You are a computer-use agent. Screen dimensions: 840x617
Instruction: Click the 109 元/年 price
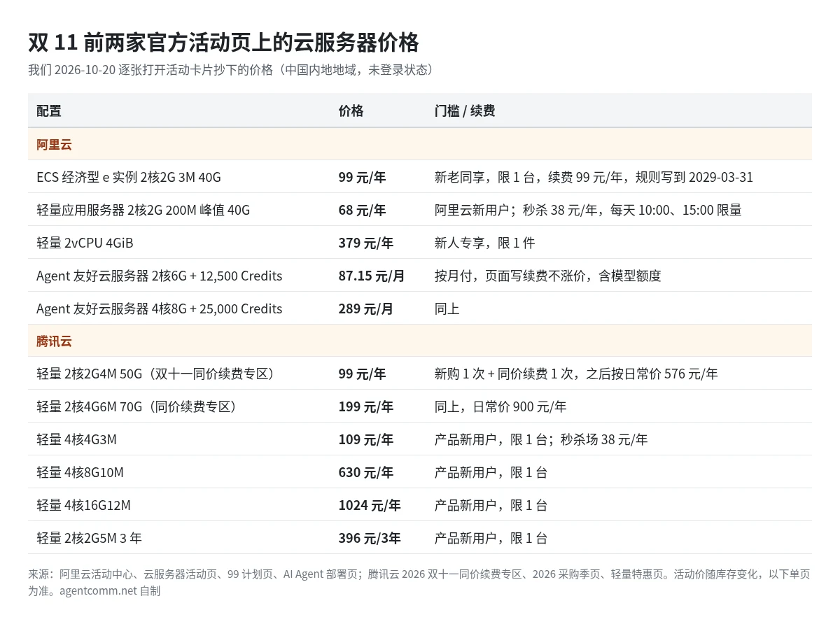366,440
